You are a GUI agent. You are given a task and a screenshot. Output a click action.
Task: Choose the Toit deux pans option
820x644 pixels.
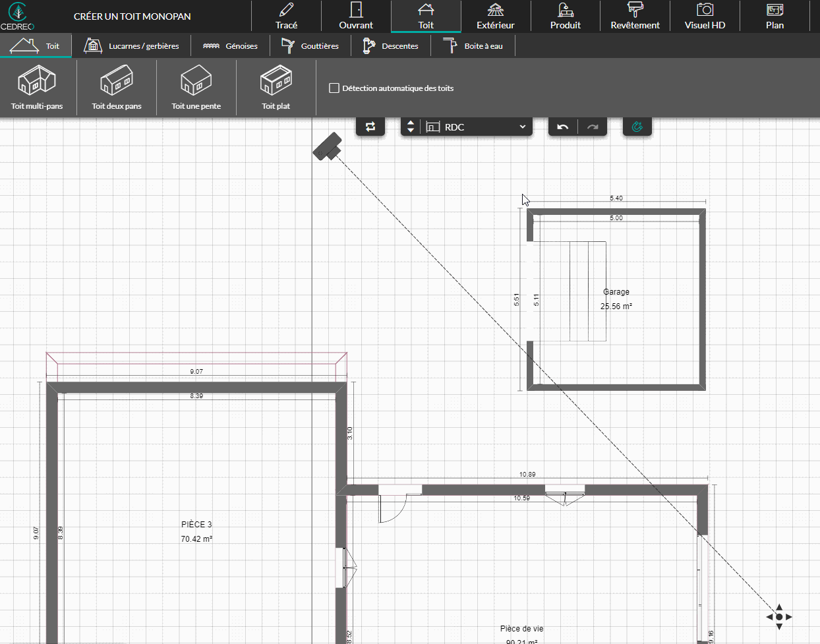[x=117, y=87]
